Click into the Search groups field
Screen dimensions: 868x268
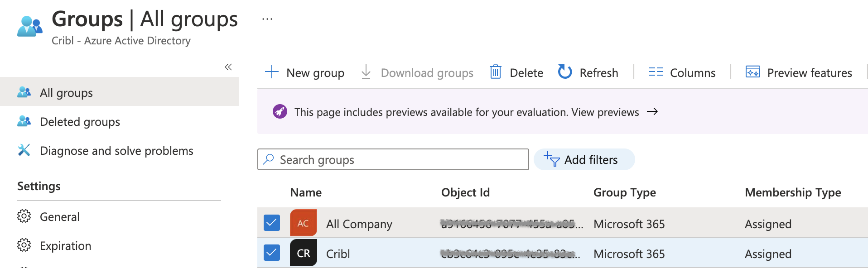pyautogui.click(x=393, y=159)
